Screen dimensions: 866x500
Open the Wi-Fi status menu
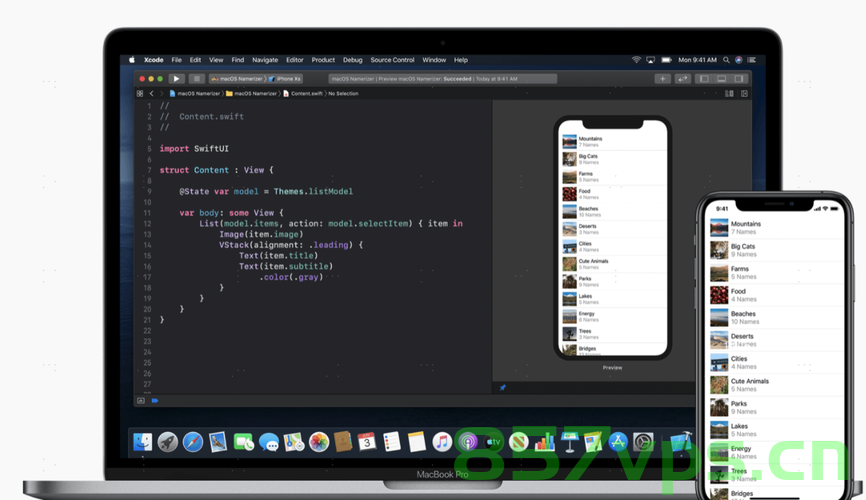(636, 60)
